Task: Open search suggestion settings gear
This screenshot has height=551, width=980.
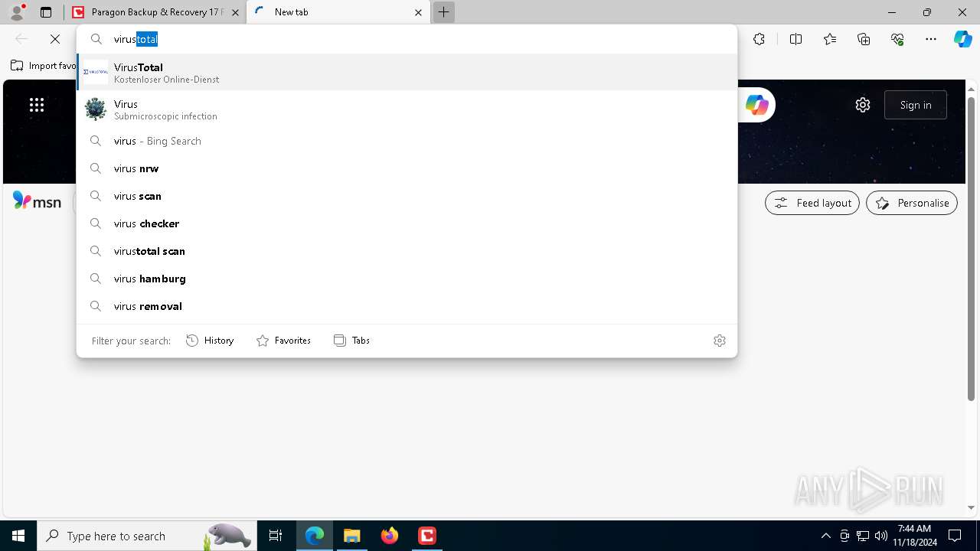Action: pyautogui.click(x=720, y=341)
